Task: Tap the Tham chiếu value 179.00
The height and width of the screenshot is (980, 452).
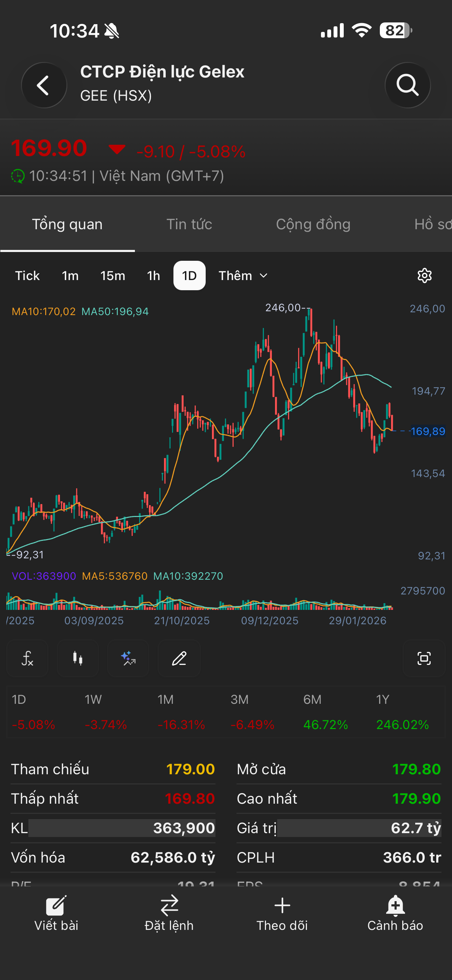Action: [x=191, y=769]
